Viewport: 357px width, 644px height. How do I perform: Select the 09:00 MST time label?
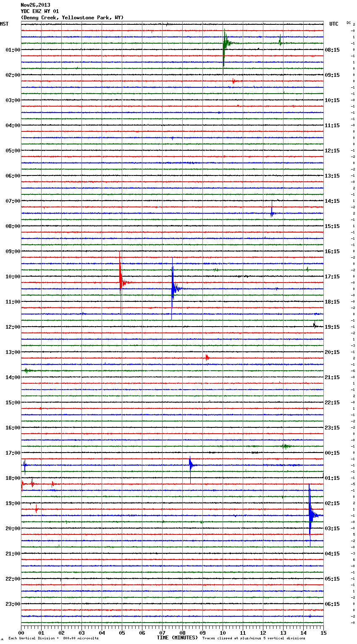tap(13, 251)
